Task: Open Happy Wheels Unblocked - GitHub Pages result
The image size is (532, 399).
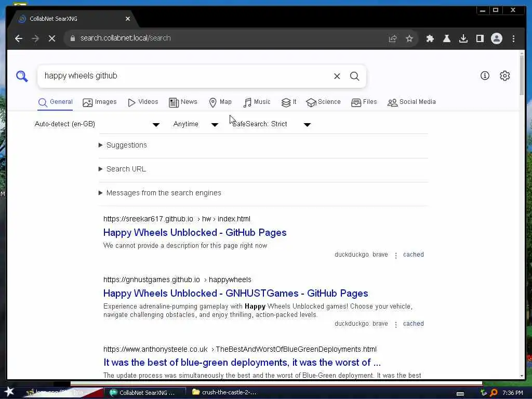Action: tap(195, 233)
